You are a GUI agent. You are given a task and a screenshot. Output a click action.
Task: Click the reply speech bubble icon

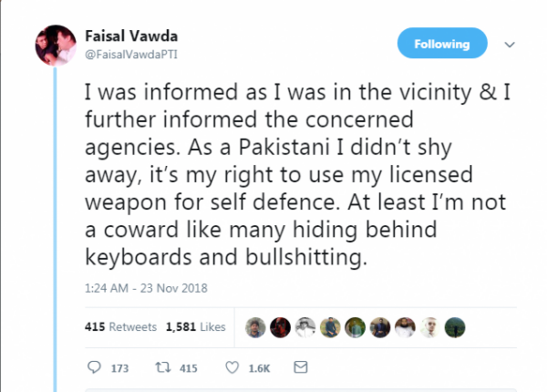[94, 367]
